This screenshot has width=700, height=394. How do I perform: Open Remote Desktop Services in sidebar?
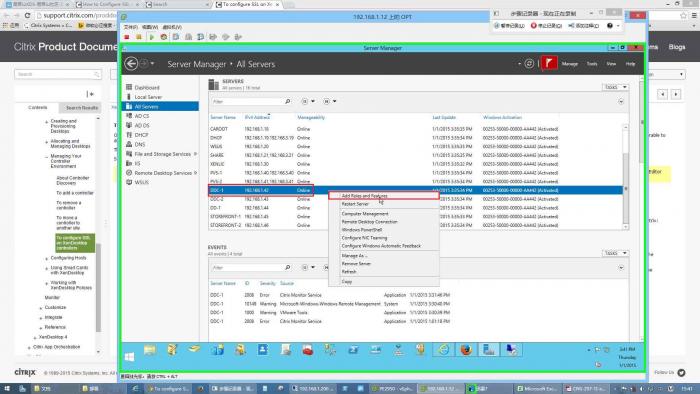pos(163,173)
